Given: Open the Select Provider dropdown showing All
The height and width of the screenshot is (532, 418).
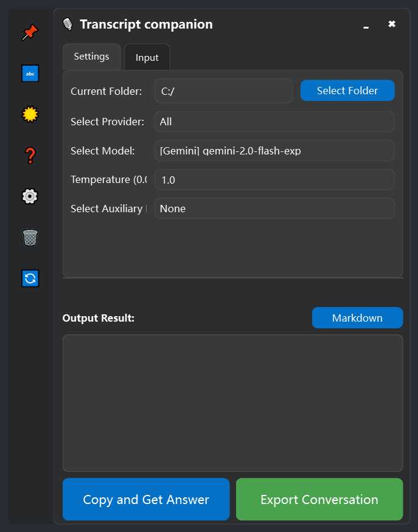Looking at the screenshot, I should (x=274, y=122).
